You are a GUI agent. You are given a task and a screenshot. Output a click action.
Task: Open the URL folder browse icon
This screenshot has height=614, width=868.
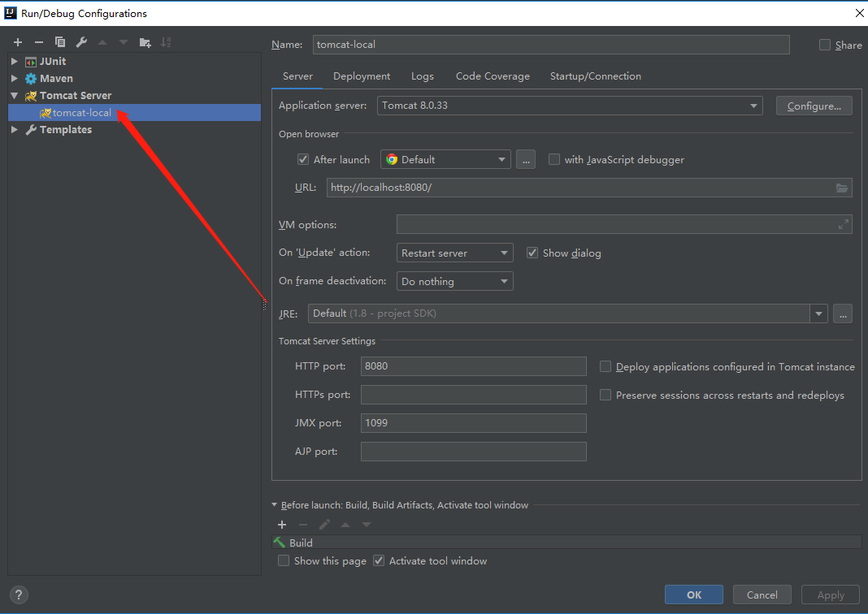pos(841,188)
